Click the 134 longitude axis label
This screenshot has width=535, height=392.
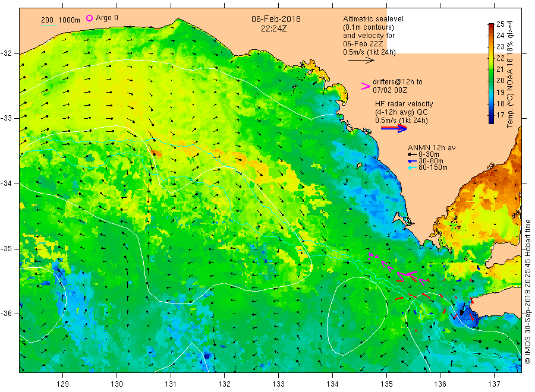[332, 384]
